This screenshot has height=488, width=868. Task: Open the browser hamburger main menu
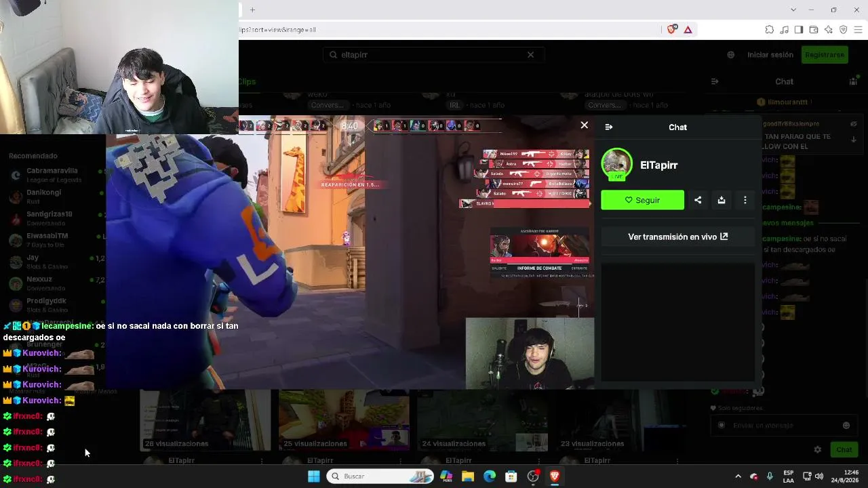click(859, 30)
